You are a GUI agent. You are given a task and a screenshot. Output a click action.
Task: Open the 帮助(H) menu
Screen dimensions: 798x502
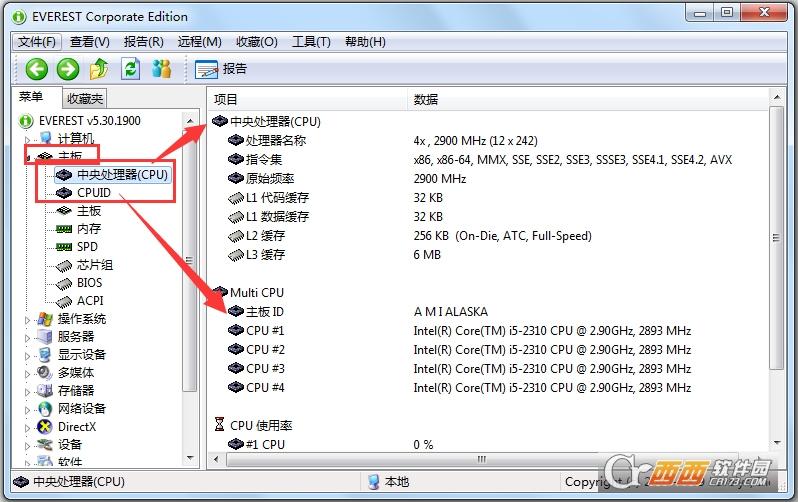tap(365, 42)
